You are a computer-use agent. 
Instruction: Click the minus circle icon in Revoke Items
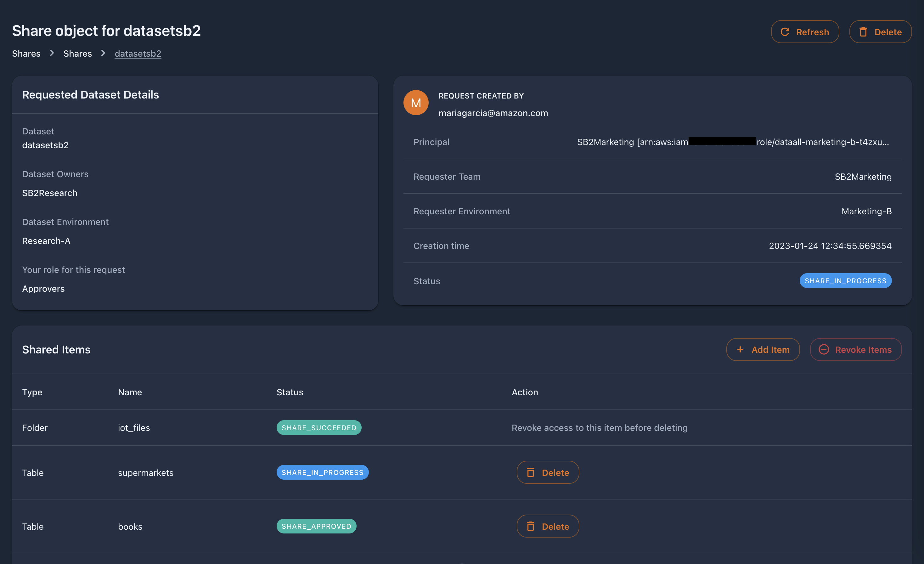[x=824, y=349]
